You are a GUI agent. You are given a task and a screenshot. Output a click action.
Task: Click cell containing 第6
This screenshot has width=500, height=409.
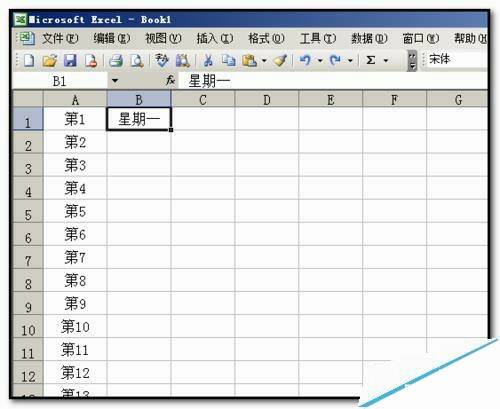(x=75, y=234)
